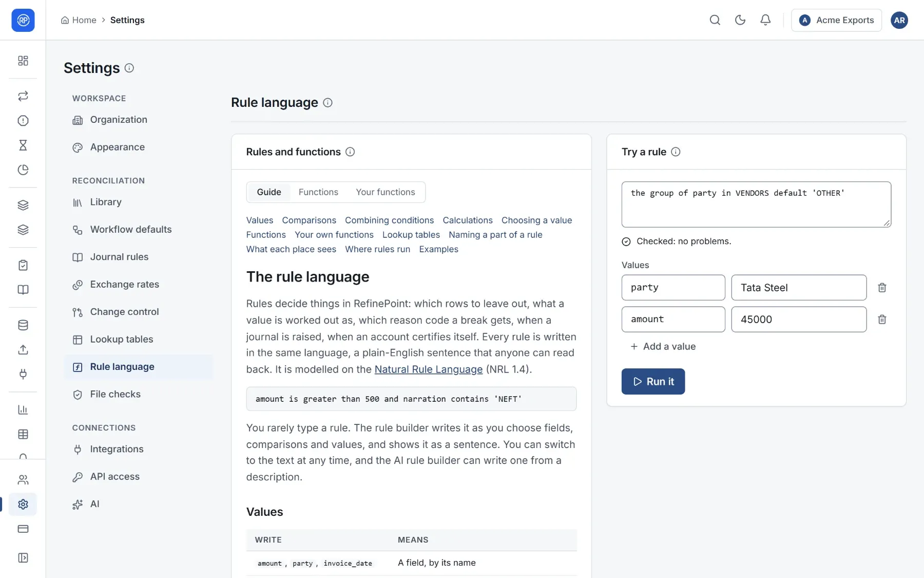Open the AR user avatar
The width and height of the screenshot is (924, 578).
(899, 20)
